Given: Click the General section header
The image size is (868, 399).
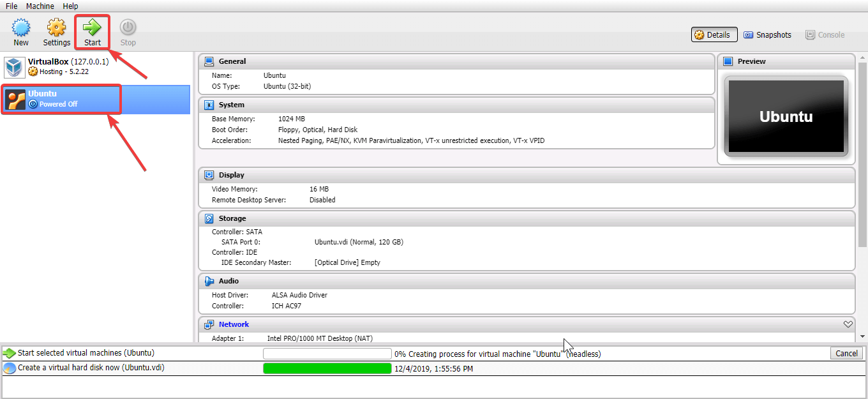Looking at the screenshot, I should click(x=456, y=61).
